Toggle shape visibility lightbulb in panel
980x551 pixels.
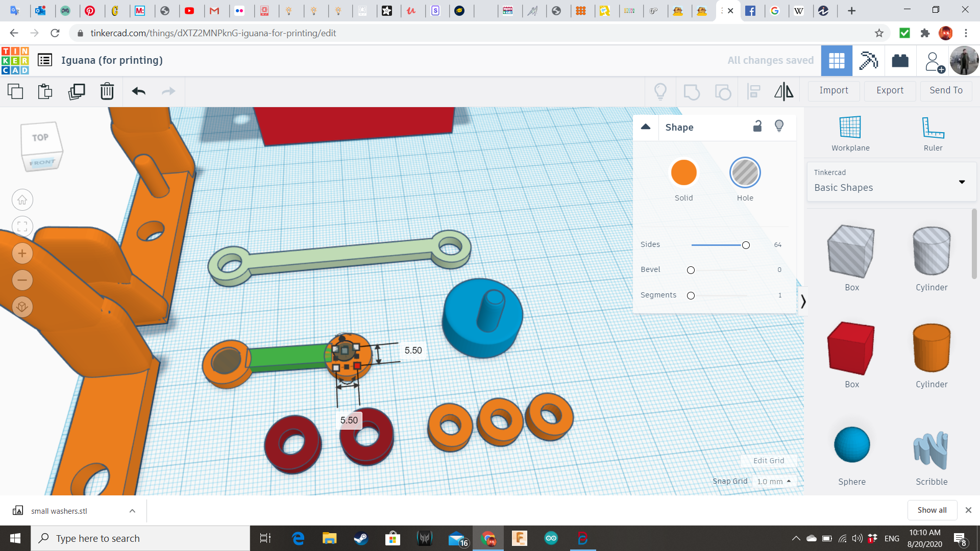pos(779,126)
